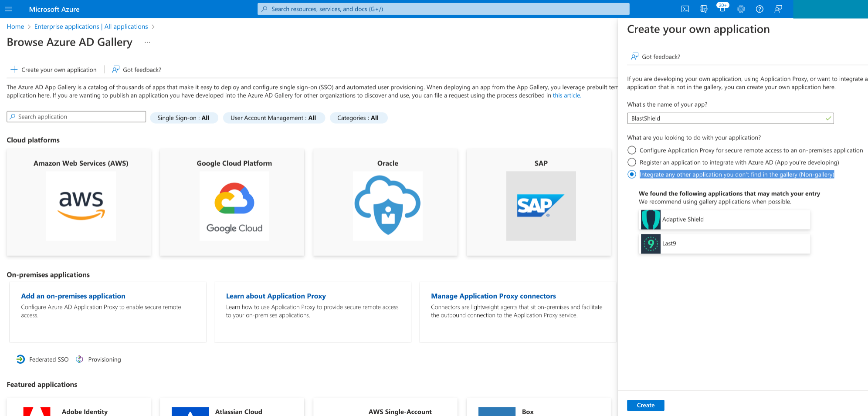Image resolution: width=868 pixels, height=416 pixels.
Task: Open the User Account Management filter
Action: click(x=274, y=118)
